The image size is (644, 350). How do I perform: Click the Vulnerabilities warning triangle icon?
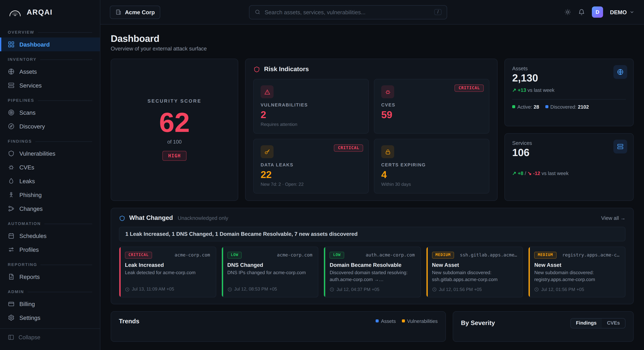pos(267,92)
